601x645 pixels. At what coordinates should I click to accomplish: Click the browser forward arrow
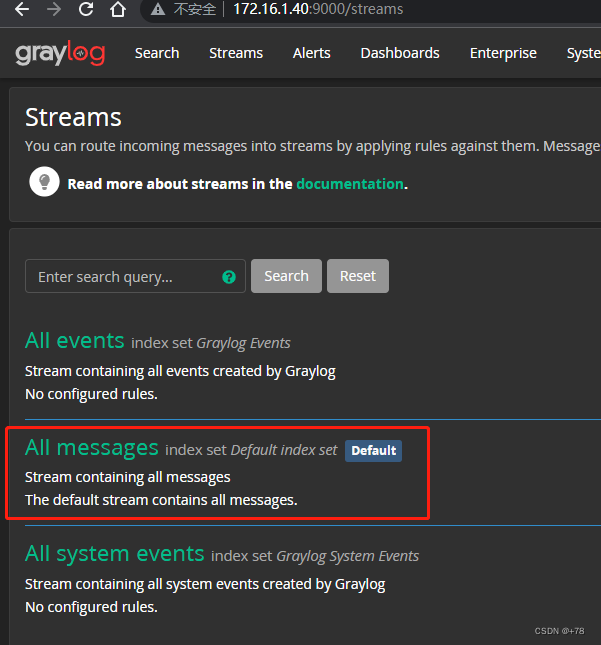pos(54,9)
